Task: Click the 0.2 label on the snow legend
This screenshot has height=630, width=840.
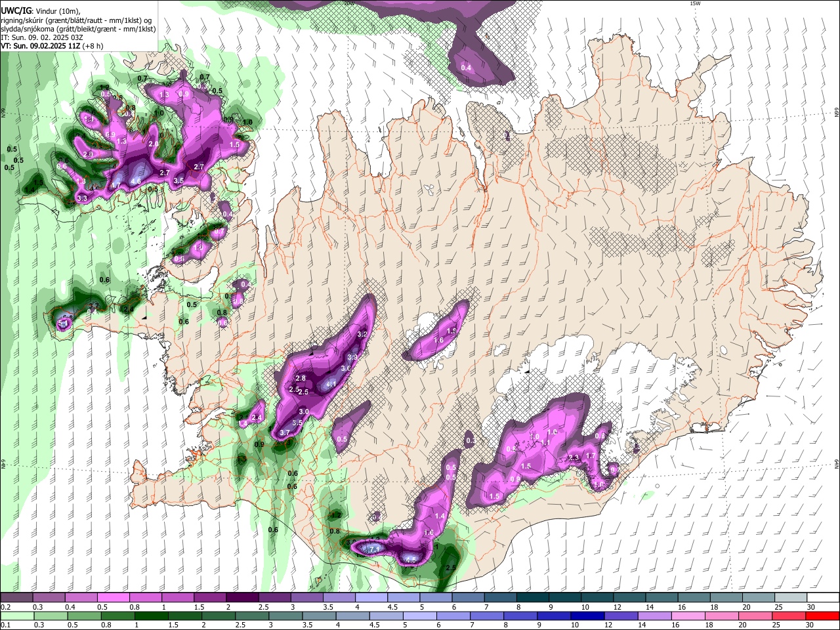Action: [x=5, y=607]
